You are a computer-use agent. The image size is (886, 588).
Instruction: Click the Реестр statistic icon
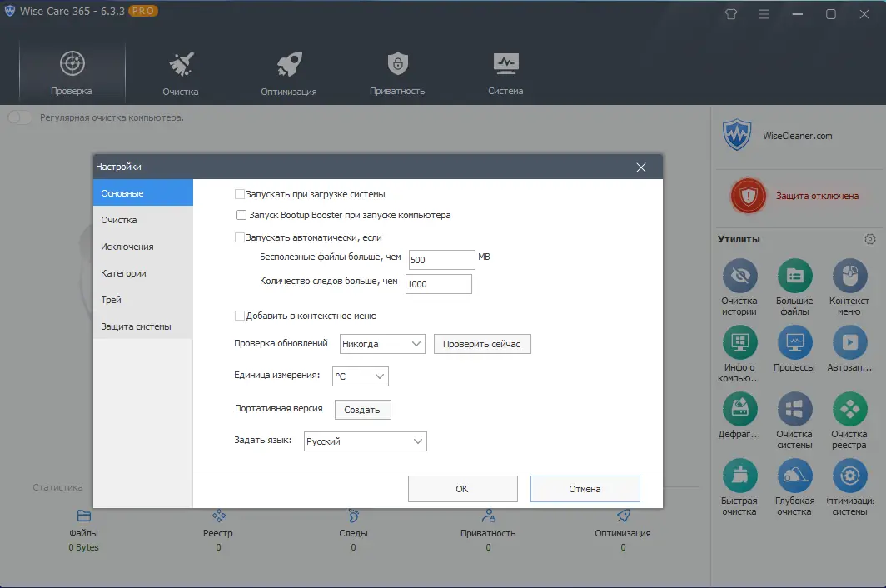pos(219,516)
